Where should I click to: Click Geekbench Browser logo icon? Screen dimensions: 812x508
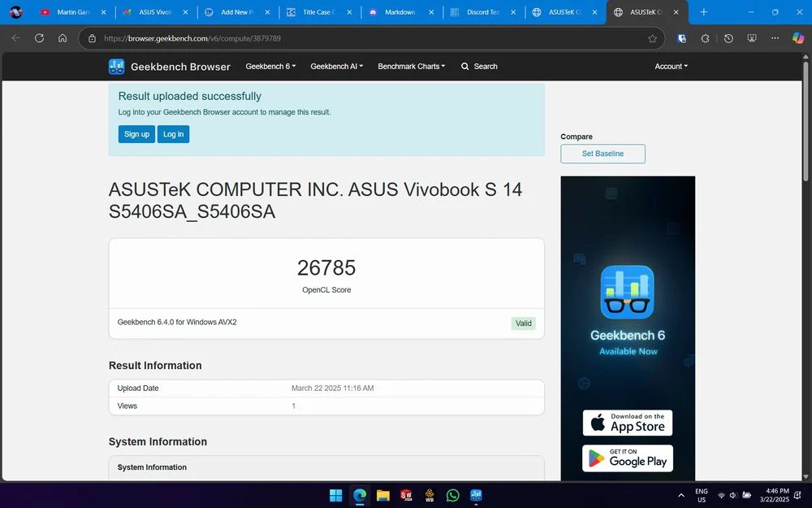coord(116,67)
